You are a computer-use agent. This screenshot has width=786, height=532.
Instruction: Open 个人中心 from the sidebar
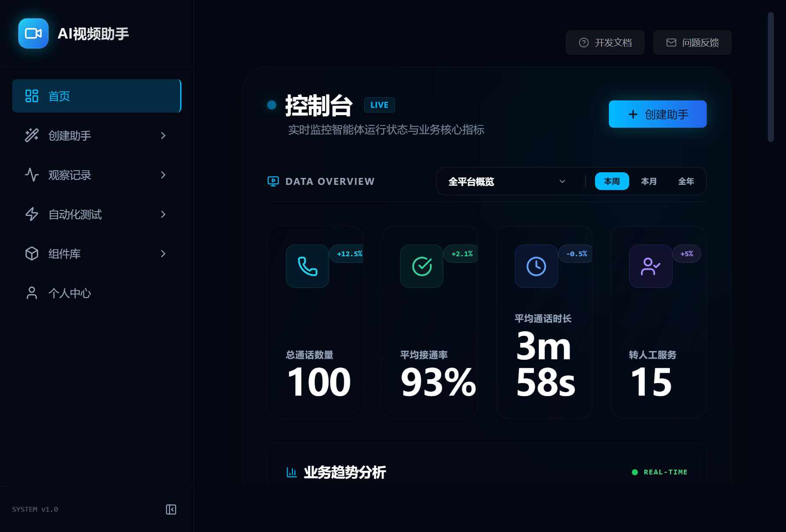pyautogui.click(x=69, y=293)
